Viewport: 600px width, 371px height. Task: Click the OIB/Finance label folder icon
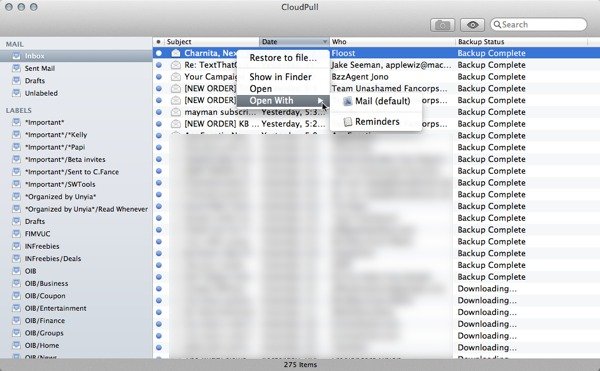click(x=16, y=321)
